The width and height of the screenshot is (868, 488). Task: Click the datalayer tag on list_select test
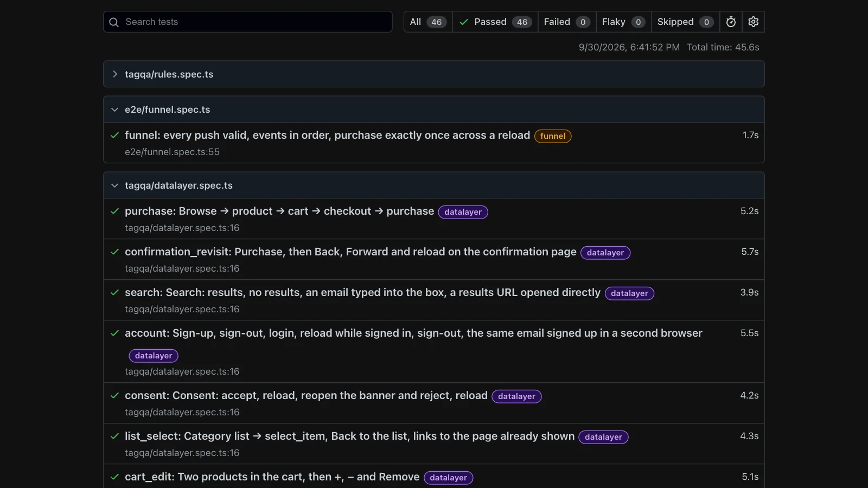603,437
